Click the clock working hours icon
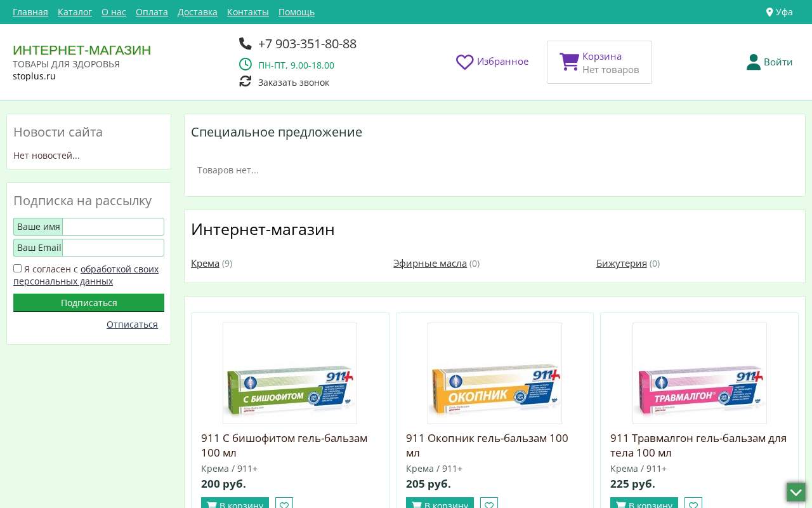 point(246,64)
